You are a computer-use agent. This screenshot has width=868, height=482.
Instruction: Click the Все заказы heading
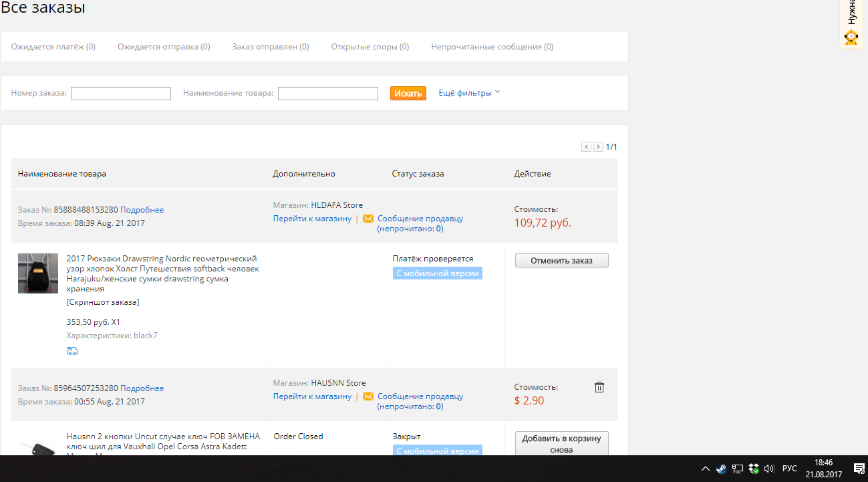pyautogui.click(x=43, y=8)
